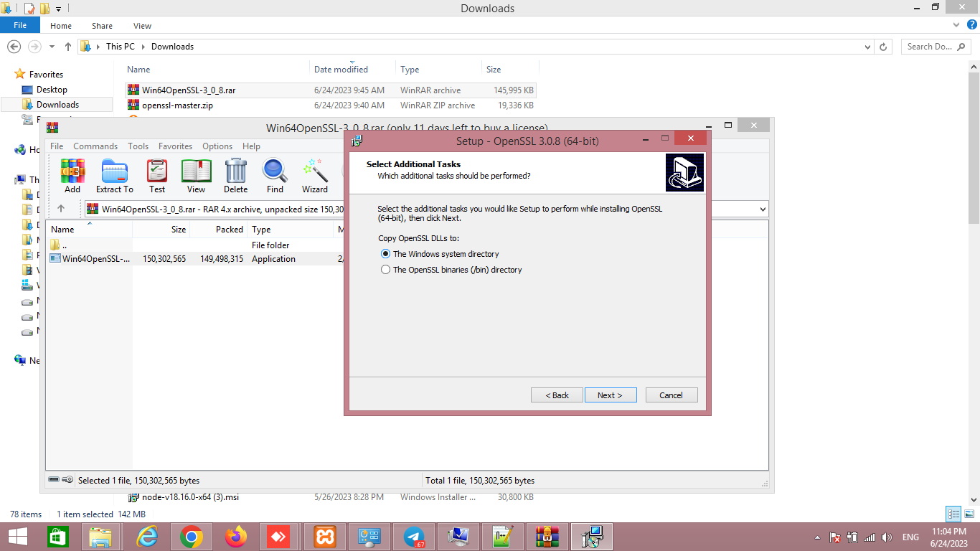
Task: Switch to WinRAR taskbar icon
Action: pos(547,537)
